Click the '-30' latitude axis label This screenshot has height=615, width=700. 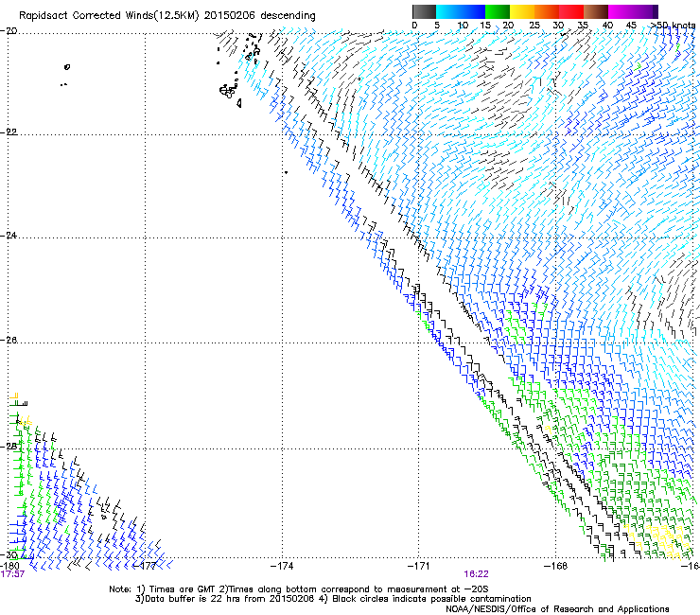[9, 555]
